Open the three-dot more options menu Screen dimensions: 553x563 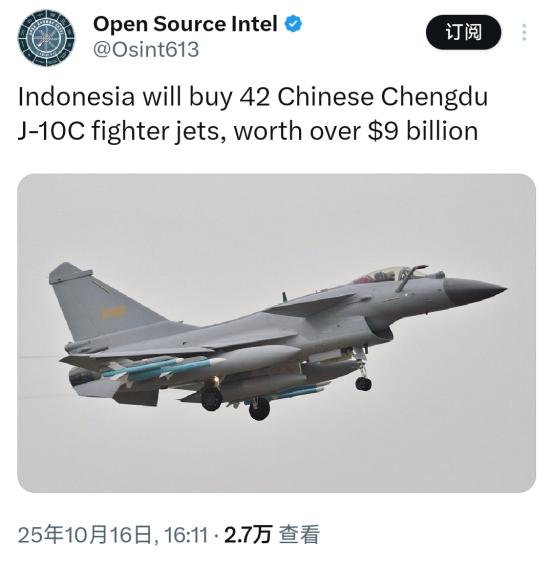click(524, 32)
